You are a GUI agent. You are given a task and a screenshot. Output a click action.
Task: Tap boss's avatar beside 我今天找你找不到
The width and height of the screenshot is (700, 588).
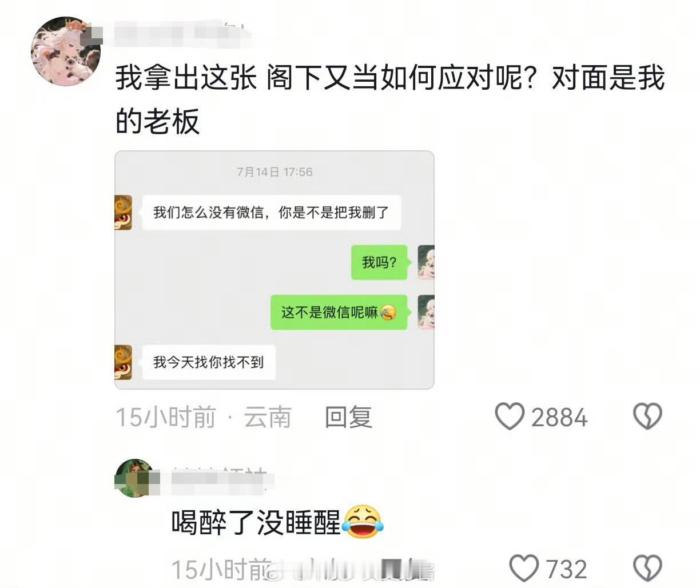pyautogui.click(x=124, y=362)
